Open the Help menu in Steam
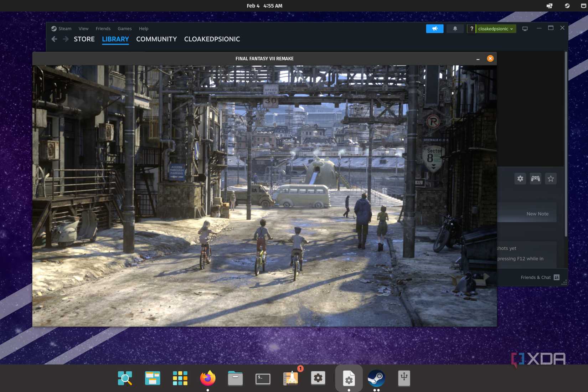This screenshot has height=392, width=588. coord(144,29)
